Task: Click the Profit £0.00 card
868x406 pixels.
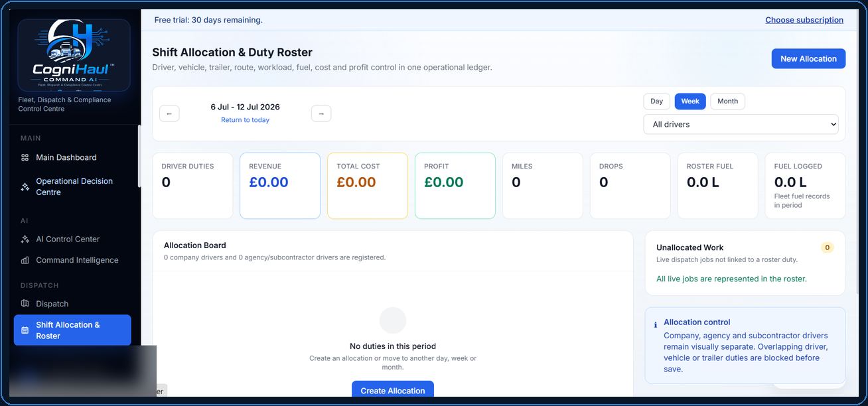Action: point(455,186)
